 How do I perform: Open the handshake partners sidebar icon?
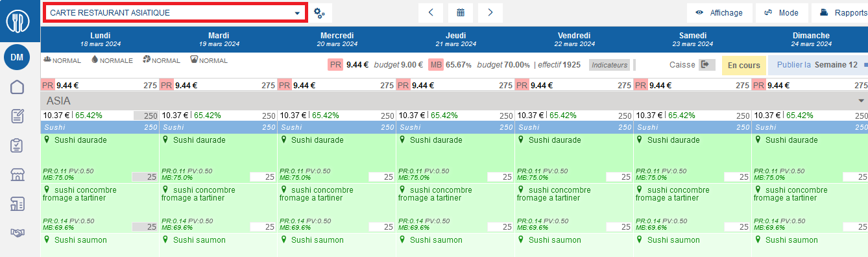click(x=18, y=233)
